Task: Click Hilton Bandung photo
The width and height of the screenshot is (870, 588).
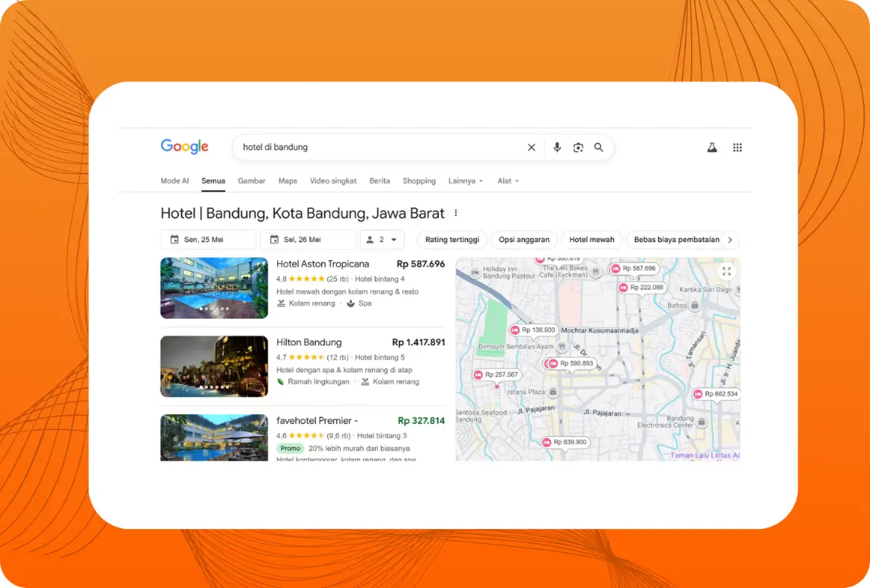Action: click(214, 366)
